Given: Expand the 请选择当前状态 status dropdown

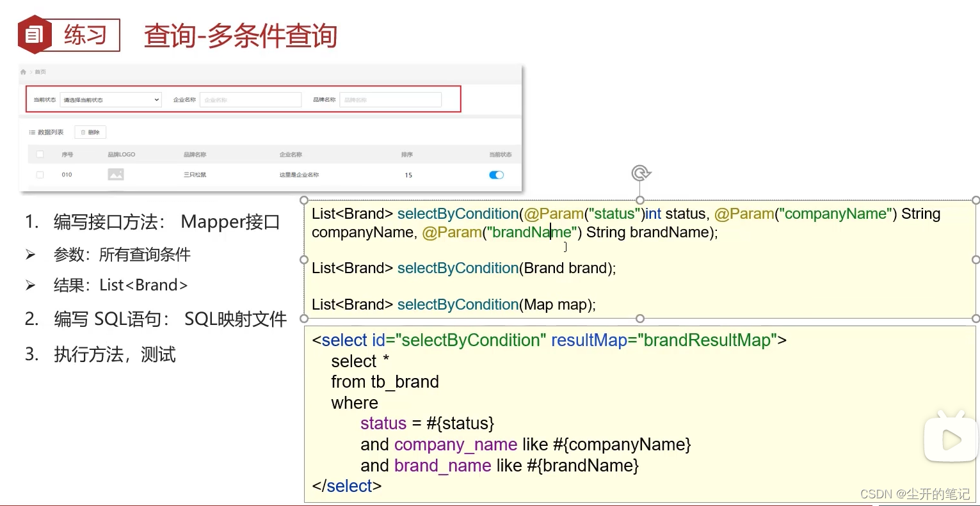Looking at the screenshot, I should 111,100.
